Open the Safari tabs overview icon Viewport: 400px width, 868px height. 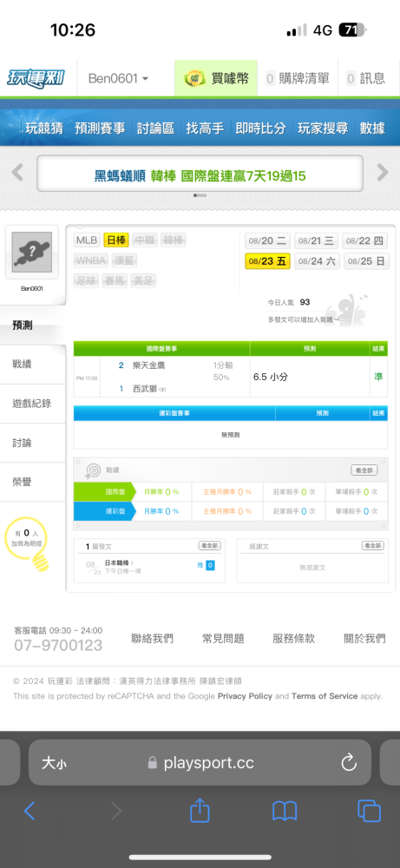pos(369,811)
